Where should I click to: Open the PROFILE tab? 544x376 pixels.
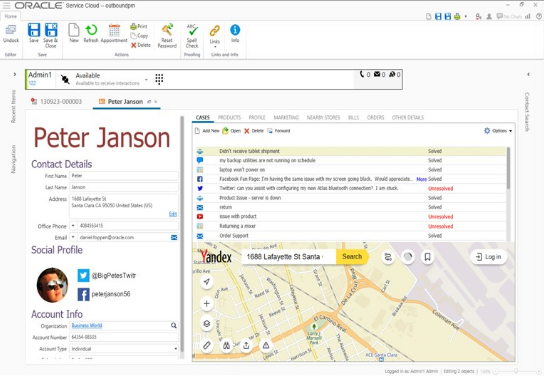pos(257,118)
